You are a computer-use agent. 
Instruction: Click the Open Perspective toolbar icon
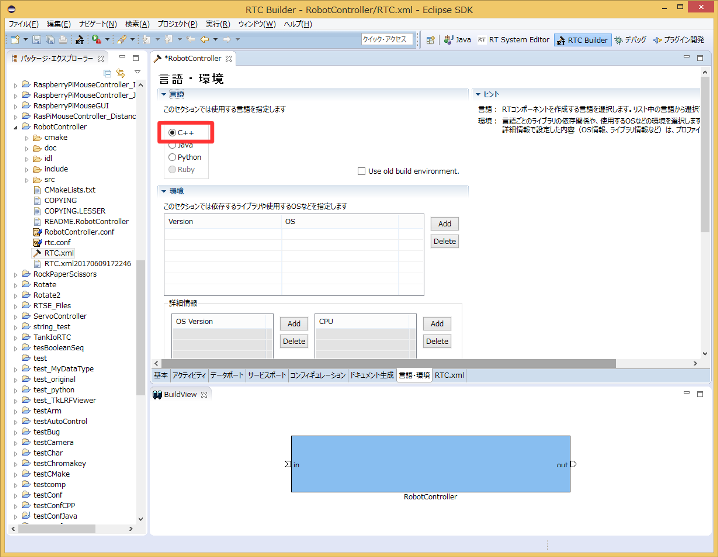(x=430, y=40)
